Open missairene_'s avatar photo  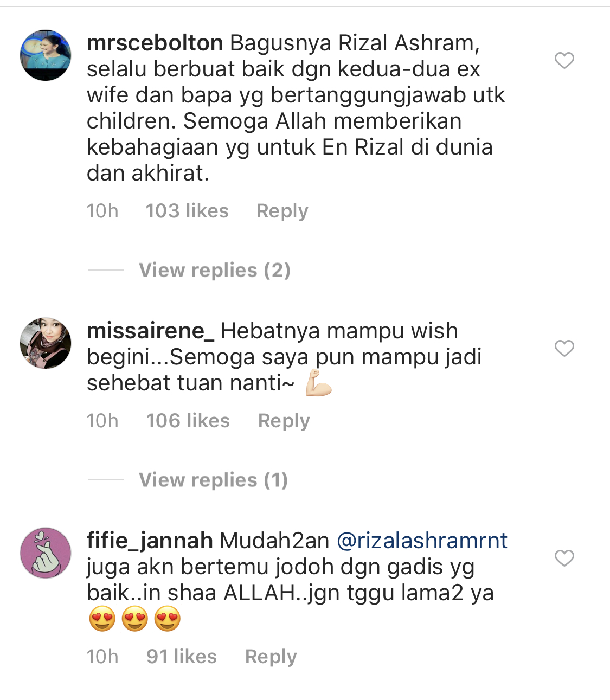pos(46,343)
